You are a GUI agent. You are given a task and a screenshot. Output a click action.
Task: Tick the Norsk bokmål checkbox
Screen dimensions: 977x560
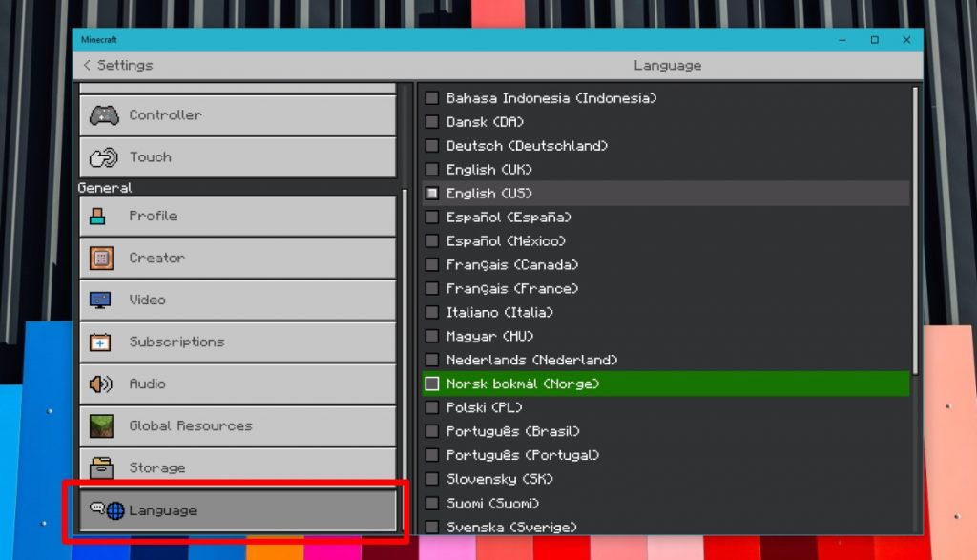(432, 384)
